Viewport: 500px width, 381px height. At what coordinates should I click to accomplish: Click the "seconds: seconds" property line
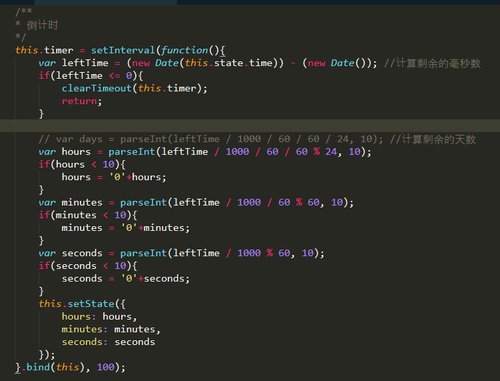(x=108, y=342)
